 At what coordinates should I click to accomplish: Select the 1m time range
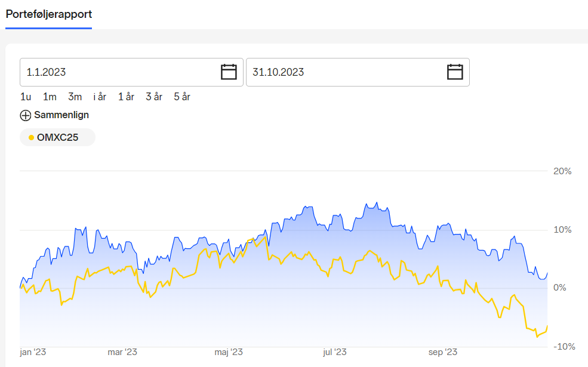[x=50, y=97]
